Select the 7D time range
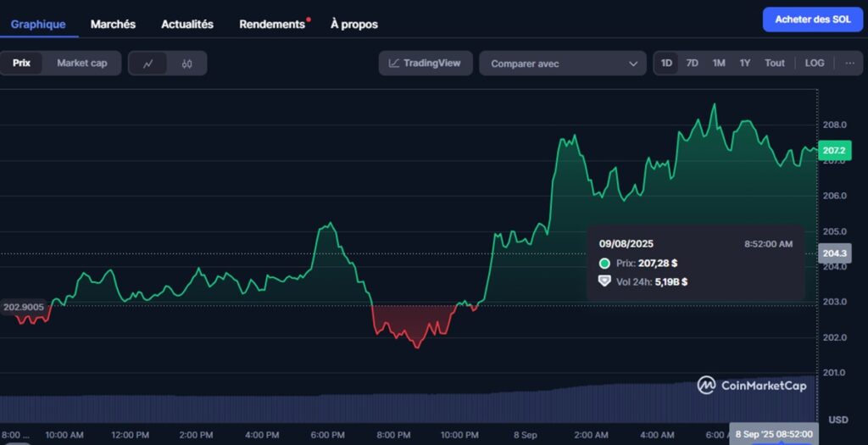This screenshot has height=445, width=868. tap(692, 63)
